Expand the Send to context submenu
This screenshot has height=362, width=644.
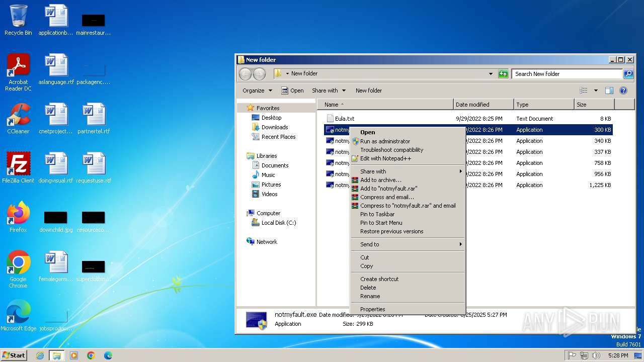point(408,244)
